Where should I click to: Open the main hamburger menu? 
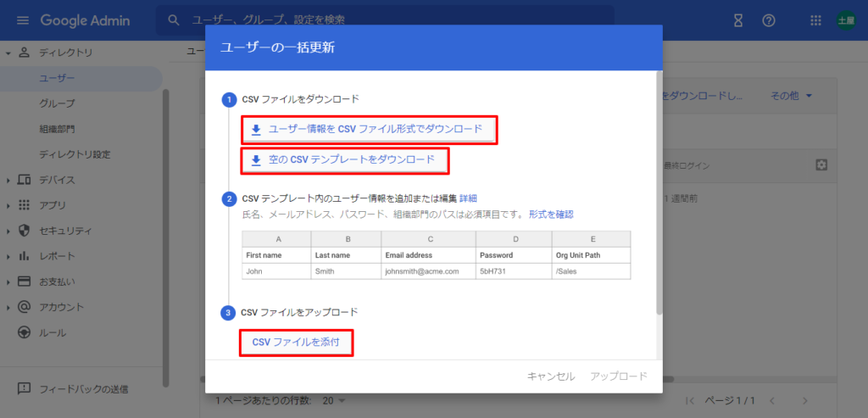pyautogui.click(x=22, y=20)
